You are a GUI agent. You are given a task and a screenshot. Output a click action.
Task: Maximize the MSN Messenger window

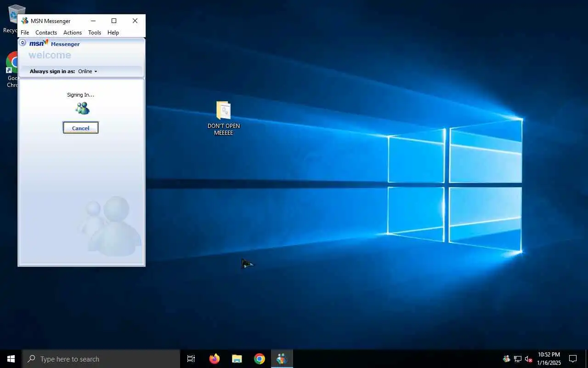pyautogui.click(x=114, y=21)
